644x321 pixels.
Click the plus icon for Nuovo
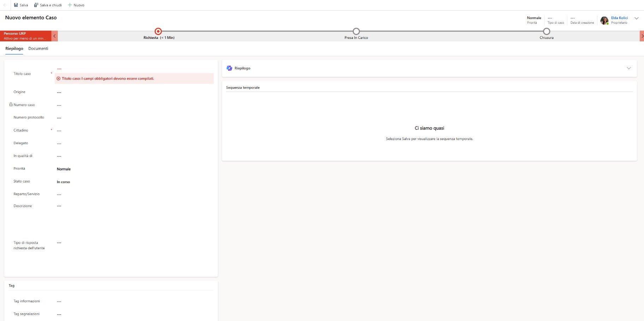coord(70,5)
